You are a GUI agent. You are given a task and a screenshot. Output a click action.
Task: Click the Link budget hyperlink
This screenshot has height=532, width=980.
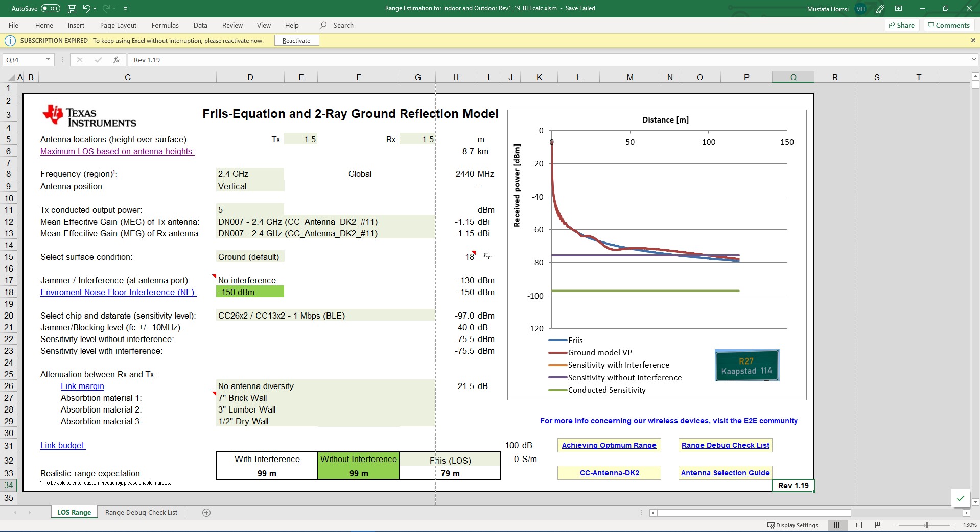point(63,445)
